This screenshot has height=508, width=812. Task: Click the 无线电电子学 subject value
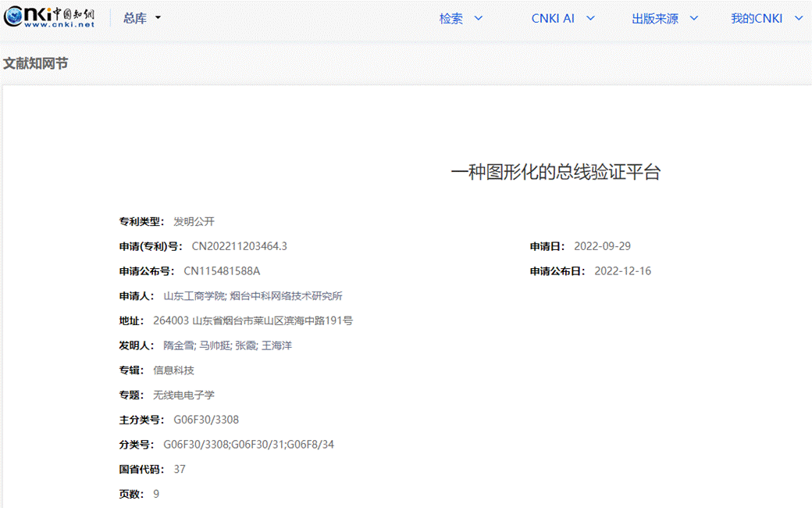183,395
